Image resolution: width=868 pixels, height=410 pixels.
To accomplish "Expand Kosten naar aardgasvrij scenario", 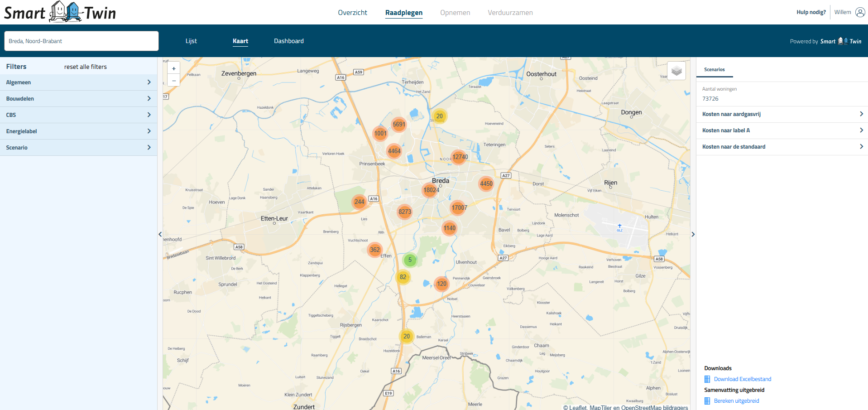I will coord(782,114).
